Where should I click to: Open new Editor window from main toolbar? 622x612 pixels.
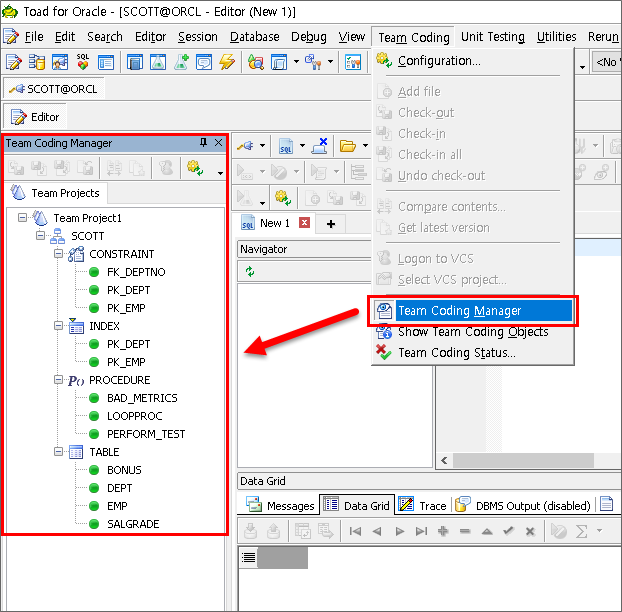pos(13,62)
